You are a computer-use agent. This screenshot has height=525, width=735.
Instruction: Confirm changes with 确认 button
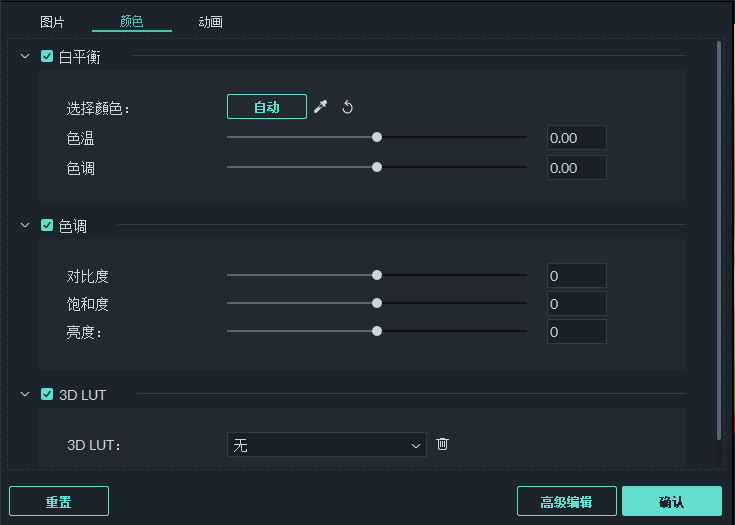tap(671, 501)
